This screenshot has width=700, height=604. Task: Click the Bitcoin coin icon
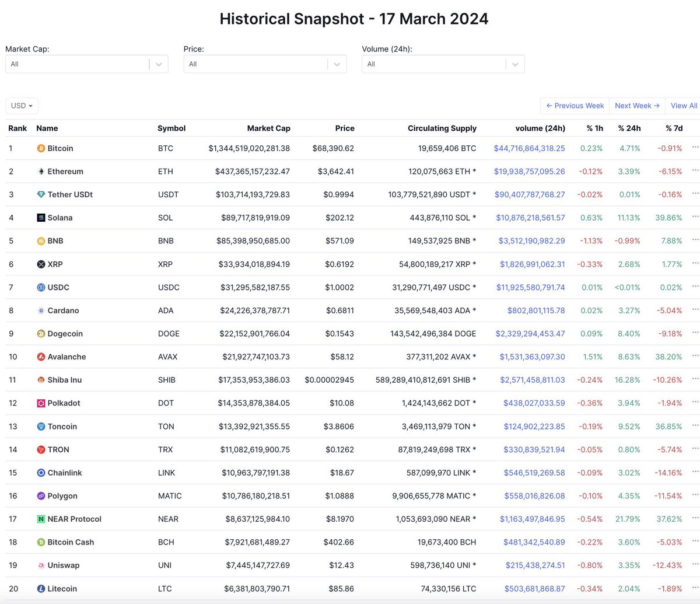click(41, 148)
